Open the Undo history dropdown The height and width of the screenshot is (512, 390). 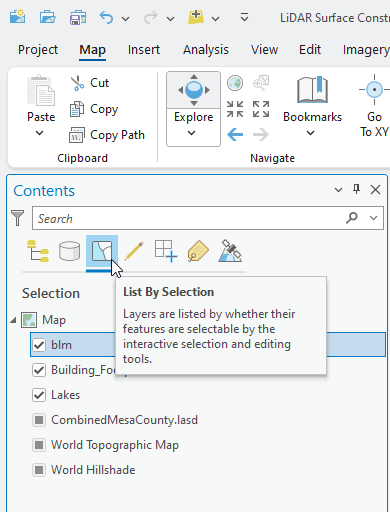pyautogui.click(x=126, y=19)
